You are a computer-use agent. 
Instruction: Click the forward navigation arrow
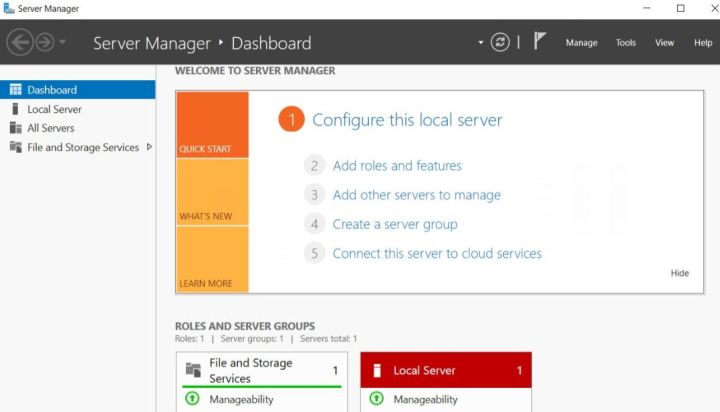point(44,43)
